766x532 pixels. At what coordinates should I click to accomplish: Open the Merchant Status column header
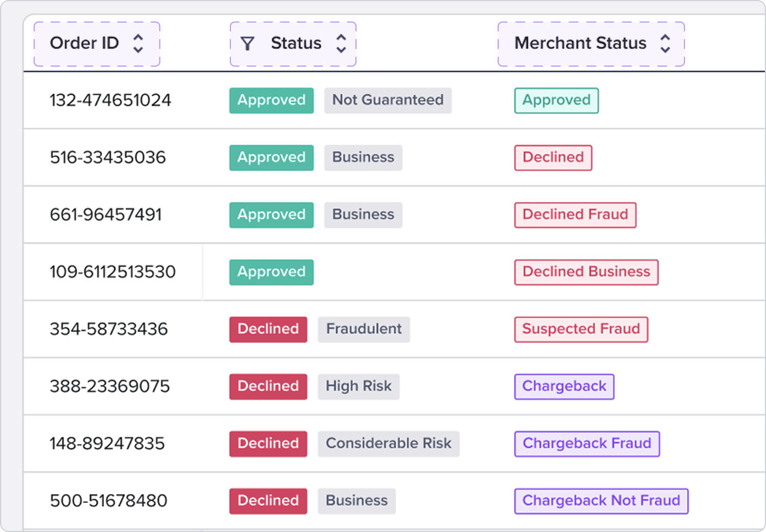click(x=591, y=44)
